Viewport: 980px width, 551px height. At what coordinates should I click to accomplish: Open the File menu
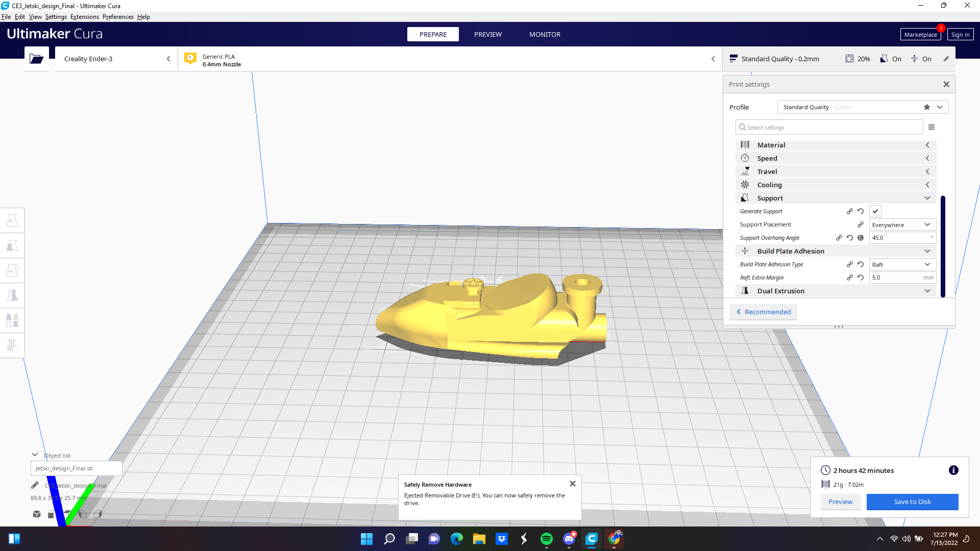pyautogui.click(x=6, y=17)
